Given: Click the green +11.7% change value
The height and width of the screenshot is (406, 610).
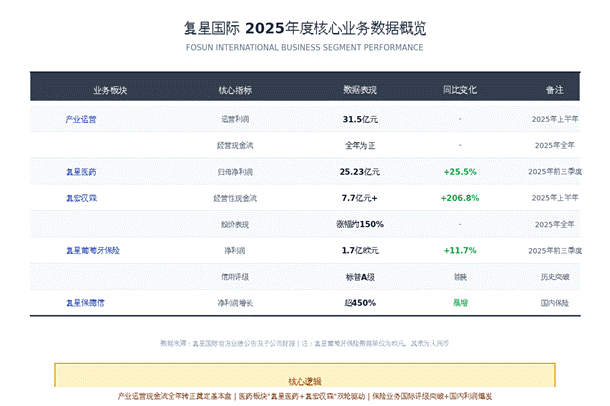Looking at the screenshot, I should click(x=460, y=251).
